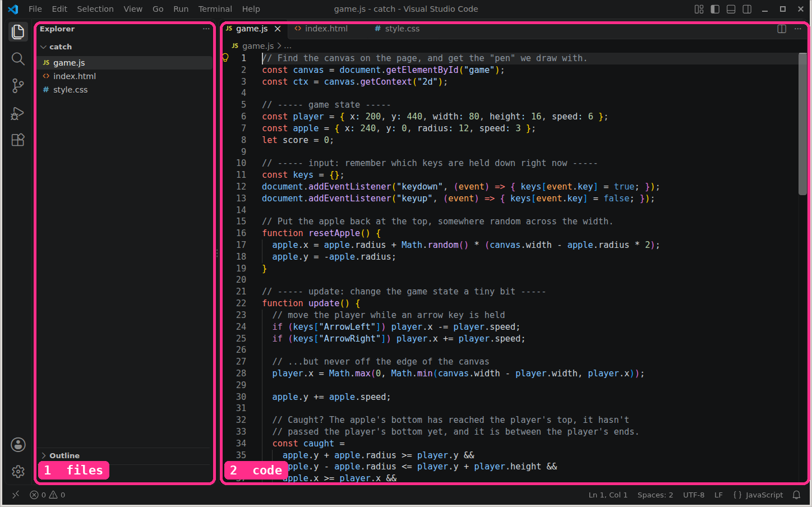Open the UTF-8 encoding picker
812x507 pixels.
coord(694,495)
